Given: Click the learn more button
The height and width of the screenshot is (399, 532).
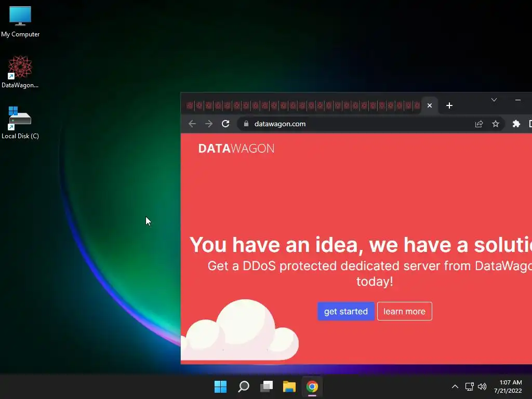Looking at the screenshot, I should (x=404, y=311).
